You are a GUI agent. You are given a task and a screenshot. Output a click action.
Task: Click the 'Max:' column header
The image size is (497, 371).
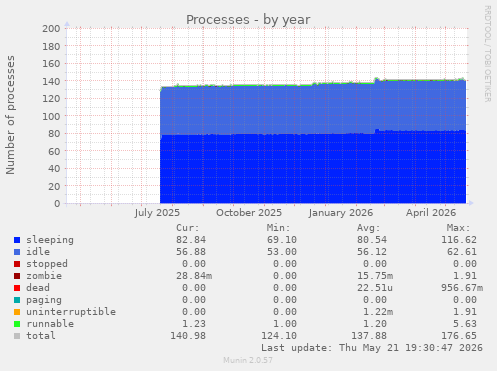point(459,228)
